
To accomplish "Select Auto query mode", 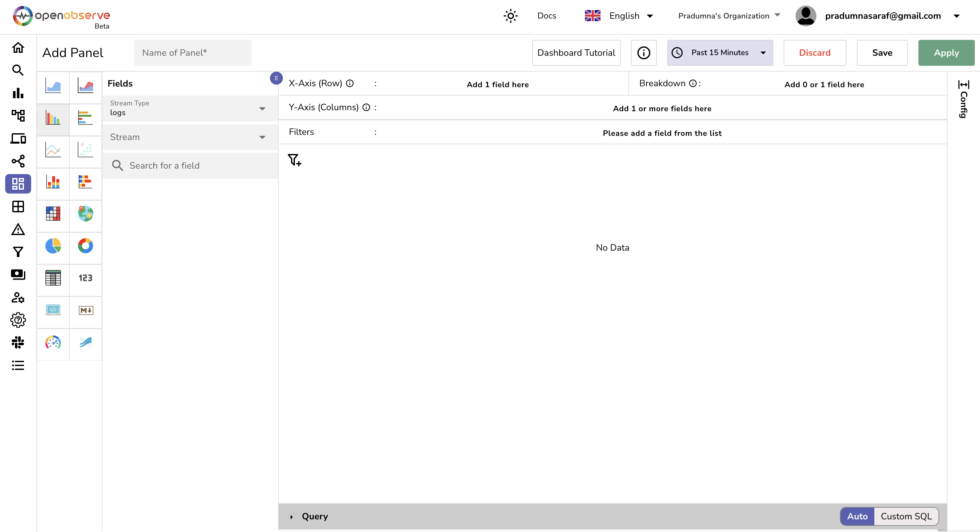I will [x=857, y=516].
